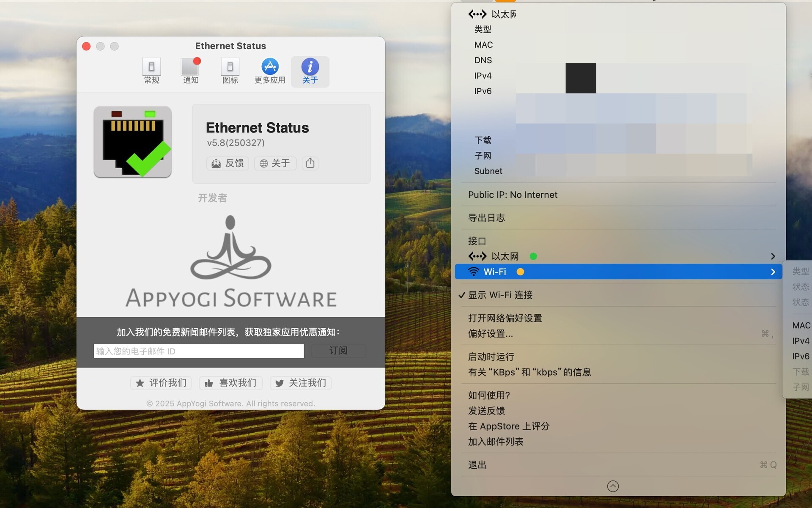Click the 关于 globe button in app card

(x=275, y=163)
